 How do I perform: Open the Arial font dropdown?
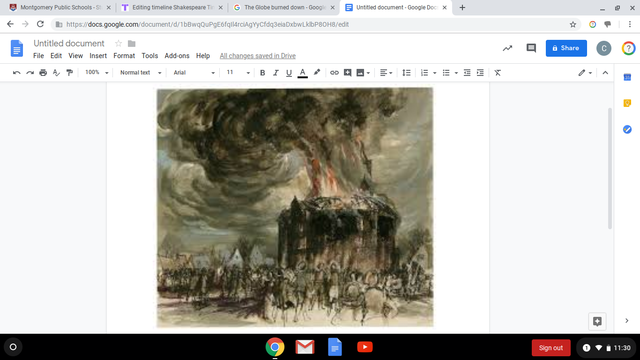point(194,73)
